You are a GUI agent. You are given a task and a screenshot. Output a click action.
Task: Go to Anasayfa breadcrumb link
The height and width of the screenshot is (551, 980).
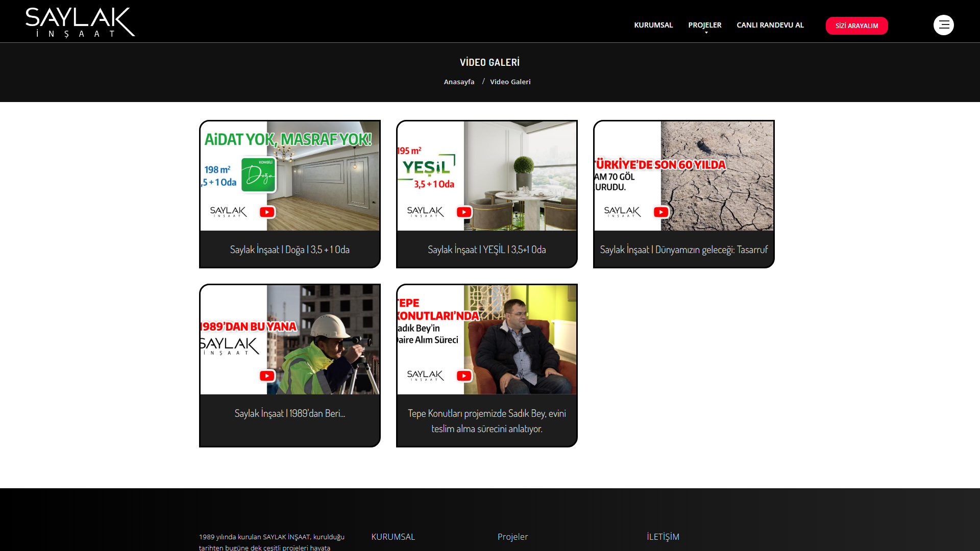[x=459, y=82]
